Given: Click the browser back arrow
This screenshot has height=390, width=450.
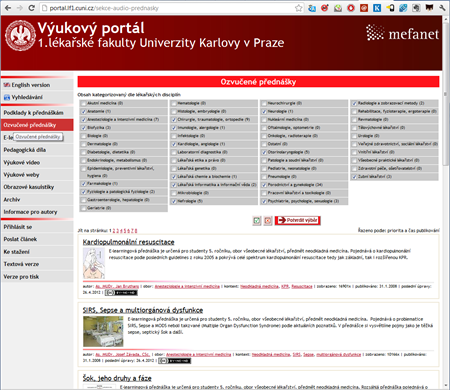Looking at the screenshot, I should point(8,8).
